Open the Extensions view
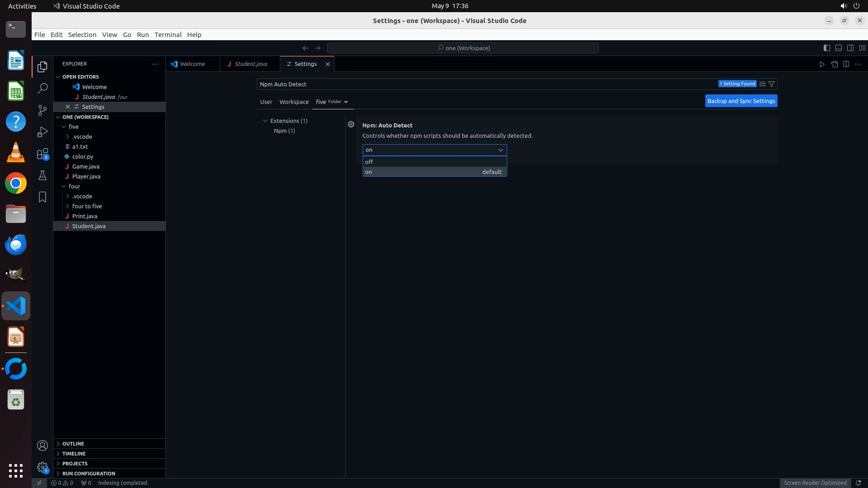Image resolution: width=868 pixels, height=488 pixels. point(42,154)
